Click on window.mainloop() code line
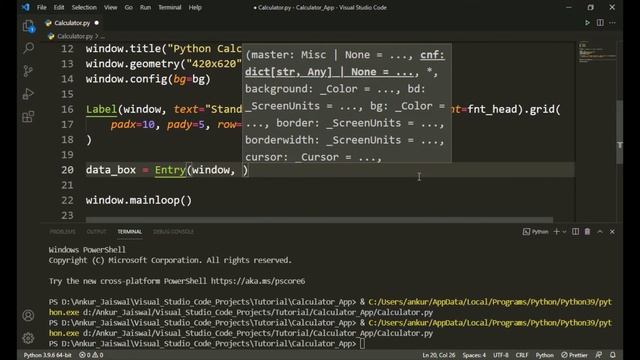 tap(139, 200)
